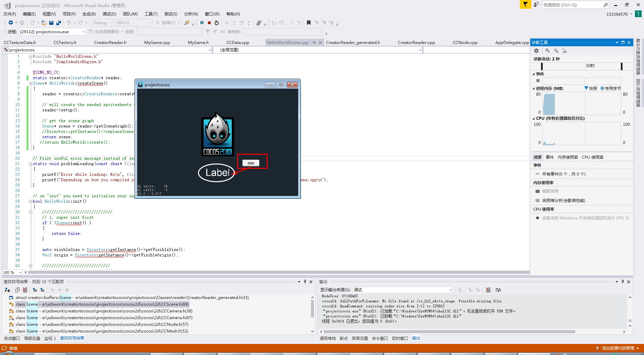
Task: Stop debugging with the red square
Action: pyautogui.click(x=209, y=23)
